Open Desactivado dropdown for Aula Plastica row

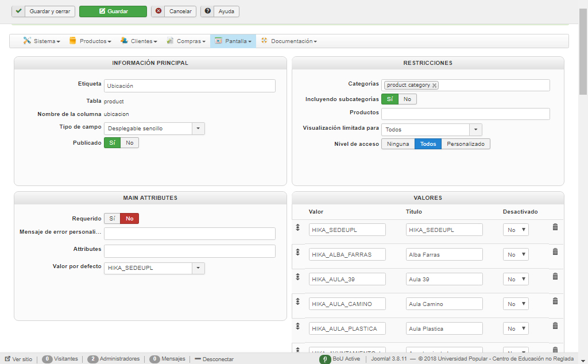click(516, 329)
